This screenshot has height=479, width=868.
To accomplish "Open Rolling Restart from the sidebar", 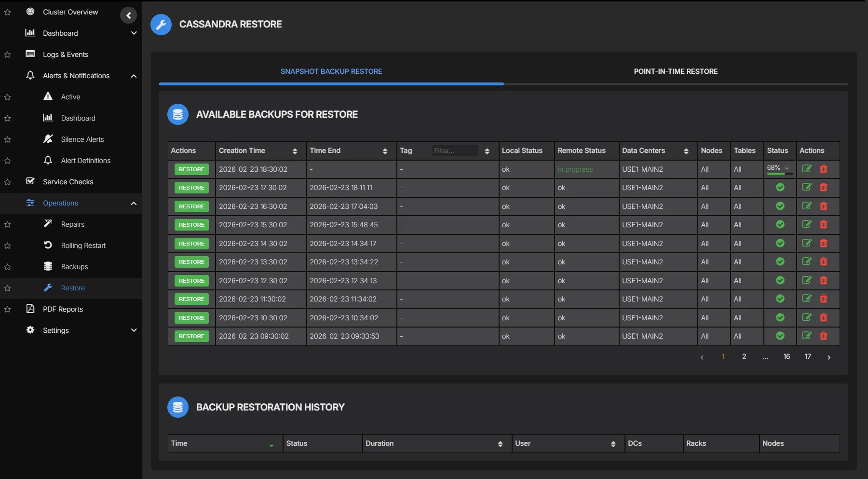I will [x=83, y=246].
